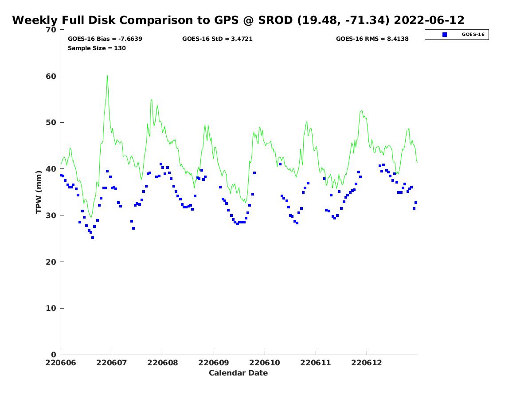Click the 220606 date tick label
Viewport: 532px width, 399px height.
point(61,363)
